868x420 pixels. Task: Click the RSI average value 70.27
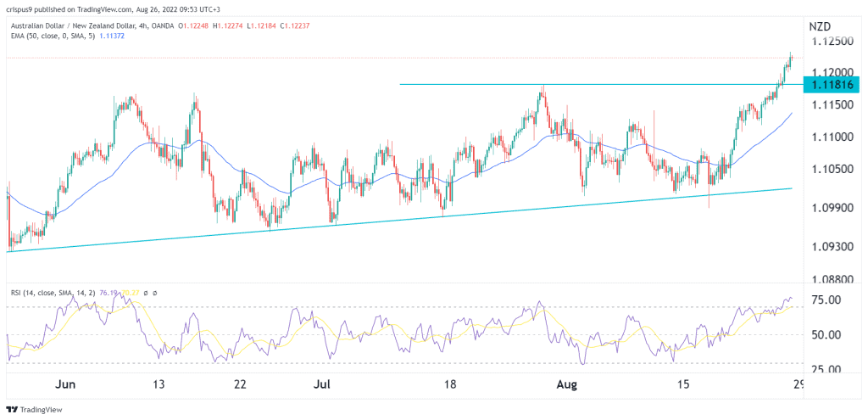[129, 292]
